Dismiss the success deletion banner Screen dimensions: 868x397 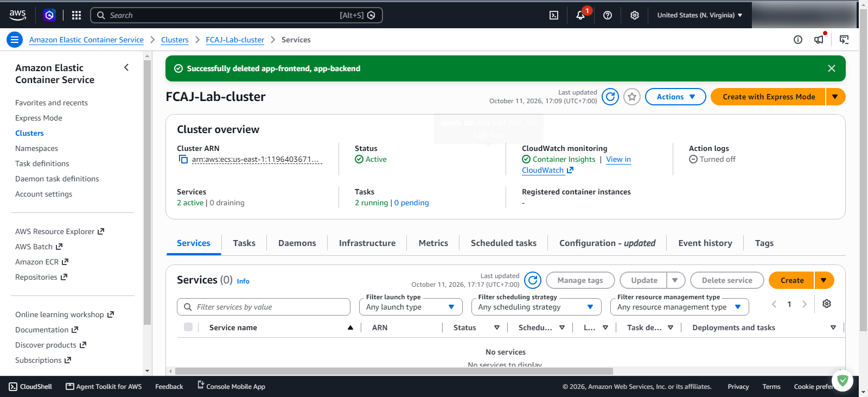coord(832,68)
